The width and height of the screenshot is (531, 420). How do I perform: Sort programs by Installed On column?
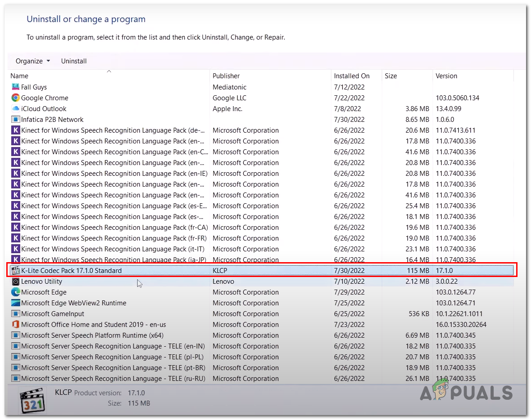pyautogui.click(x=352, y=76)
